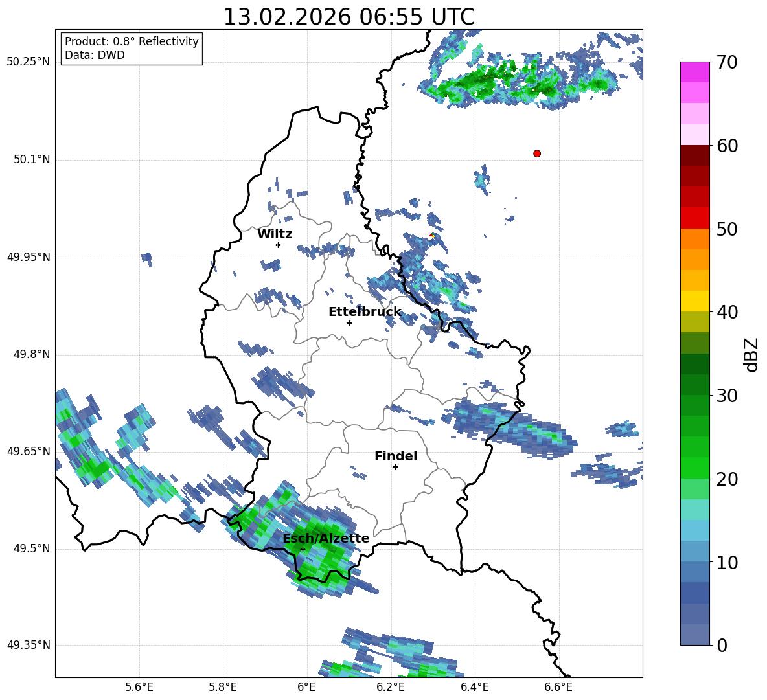The width and height of the screenshot is (767, 700).
Task: Click the Wiltz station cross marker
Action: 279,245
